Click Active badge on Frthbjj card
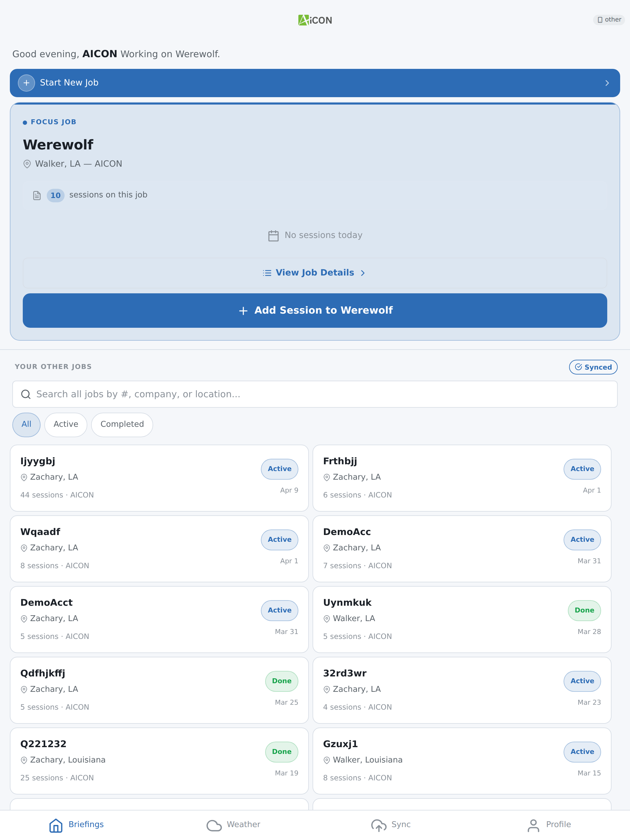Image resolution: width=630 pixels, height=840 pixels. coord(582,469)
